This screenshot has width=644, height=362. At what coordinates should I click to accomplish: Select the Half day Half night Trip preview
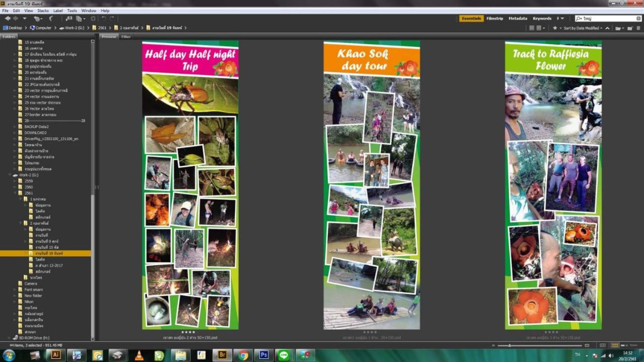point(190,185)
